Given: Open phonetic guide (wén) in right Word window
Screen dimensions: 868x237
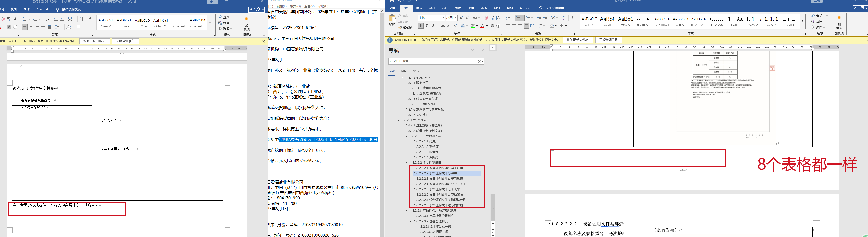Looking at the screenshot, I should pos(492,18).
